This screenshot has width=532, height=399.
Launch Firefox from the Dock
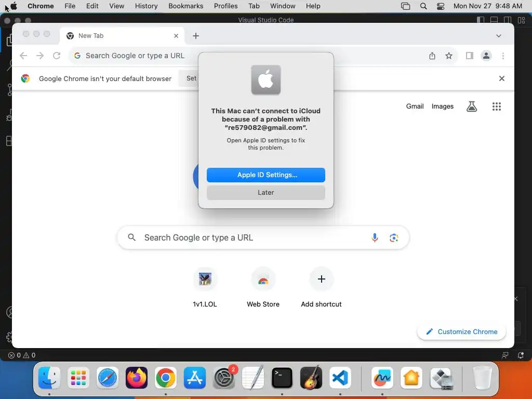pos(137,378)
